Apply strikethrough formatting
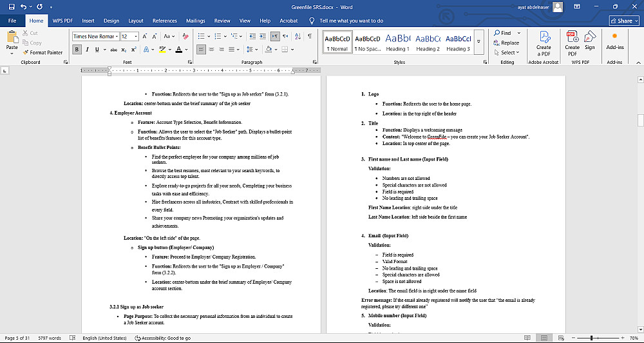The image size is (644, 343). coord(113,50)
